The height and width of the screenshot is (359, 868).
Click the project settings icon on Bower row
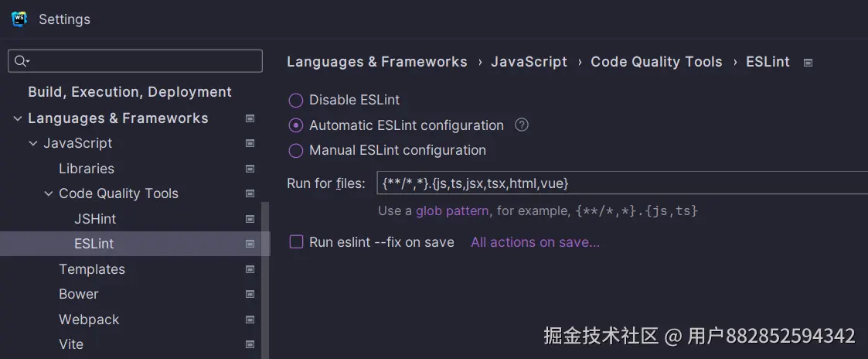click(x=250, y=294)
